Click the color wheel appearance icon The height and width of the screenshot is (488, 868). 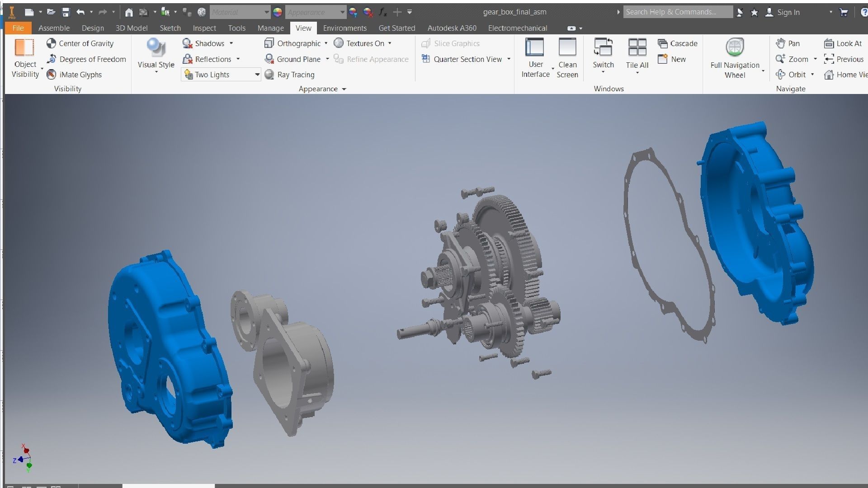click(x=278, y=12)
